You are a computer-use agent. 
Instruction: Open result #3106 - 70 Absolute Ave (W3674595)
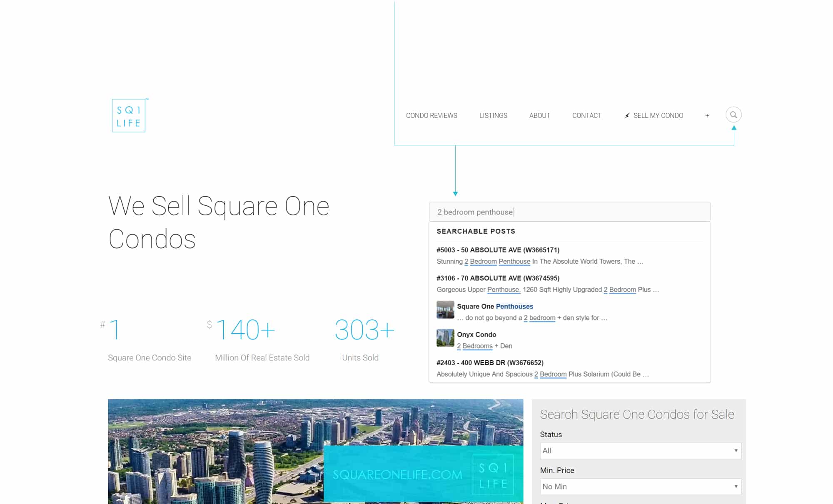(x=498, y=278)
